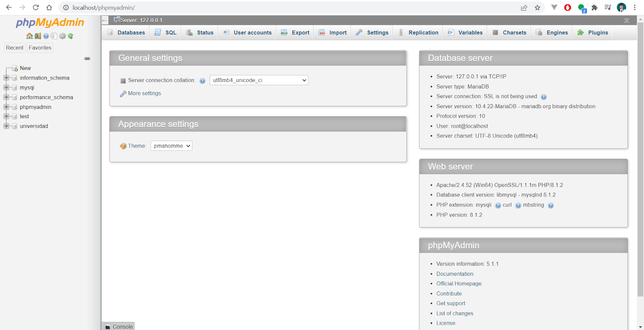This screenshot has width=644, height=330.
Task: Switch to the Status tab
Action: (200, 33)
